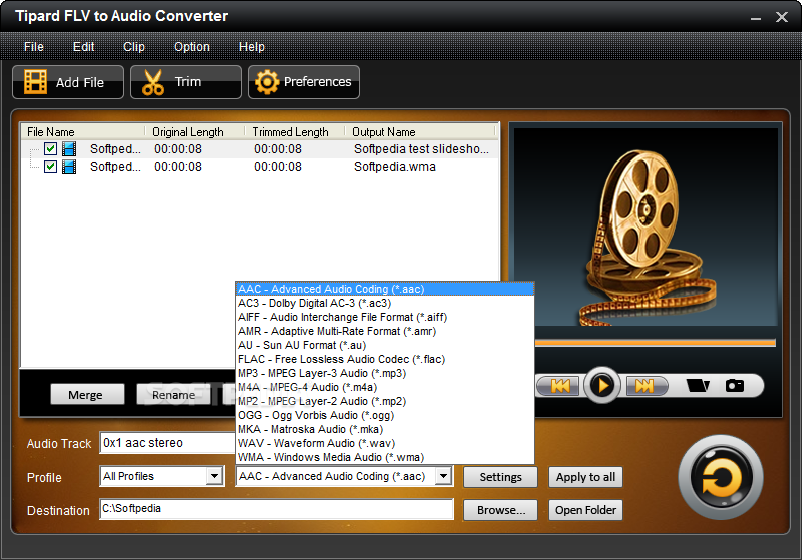Click the Destination path field
This screenshot has height=560, width=802.
click(x=276, y=509)
